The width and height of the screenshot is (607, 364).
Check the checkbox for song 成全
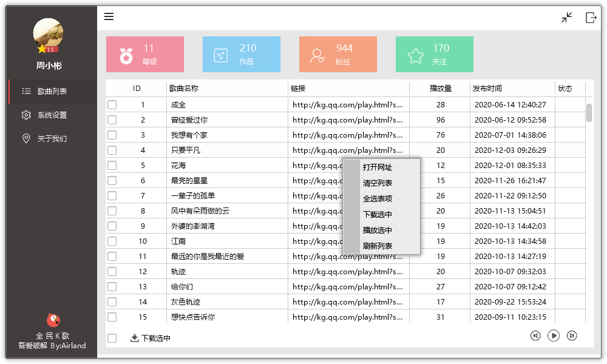[x=111, y=104]
